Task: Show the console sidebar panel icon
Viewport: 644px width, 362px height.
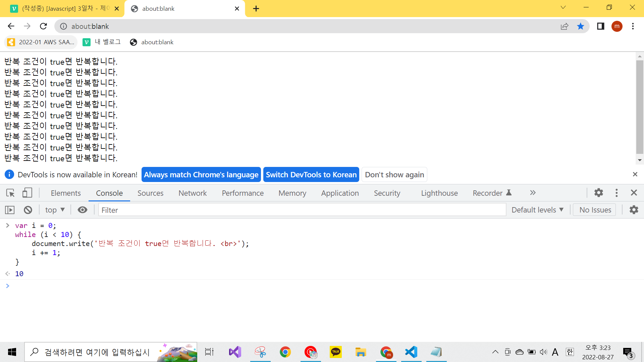Action: pyautogui.click(x=10, y=210)
